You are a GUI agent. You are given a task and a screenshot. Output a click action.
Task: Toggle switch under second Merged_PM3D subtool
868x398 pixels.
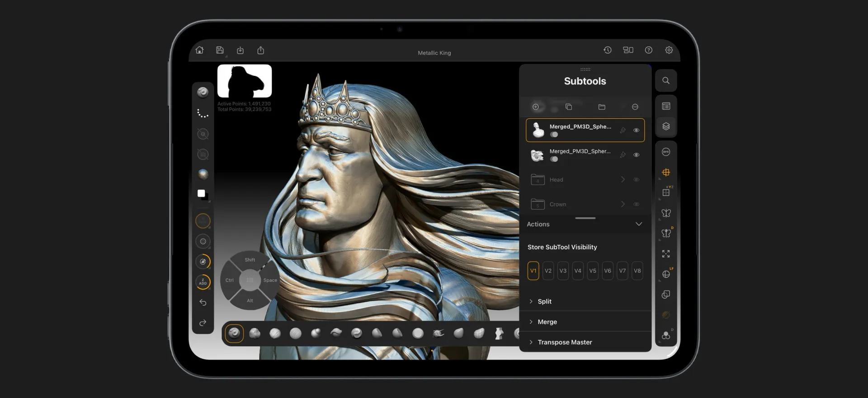(x=554, y=159)
